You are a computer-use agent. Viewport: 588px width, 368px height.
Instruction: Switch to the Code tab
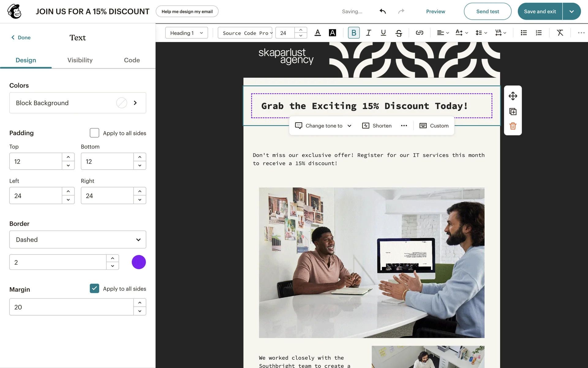coord(132,60)
